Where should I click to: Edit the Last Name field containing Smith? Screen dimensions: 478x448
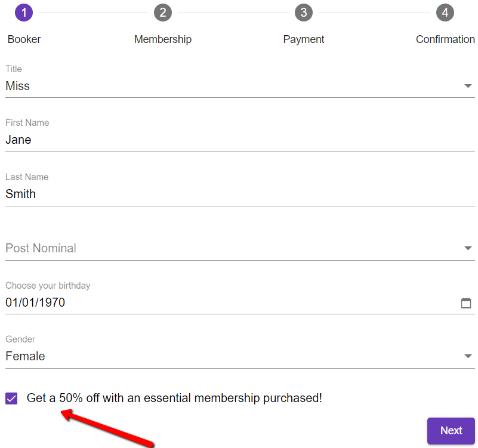(x=240, y=194)
